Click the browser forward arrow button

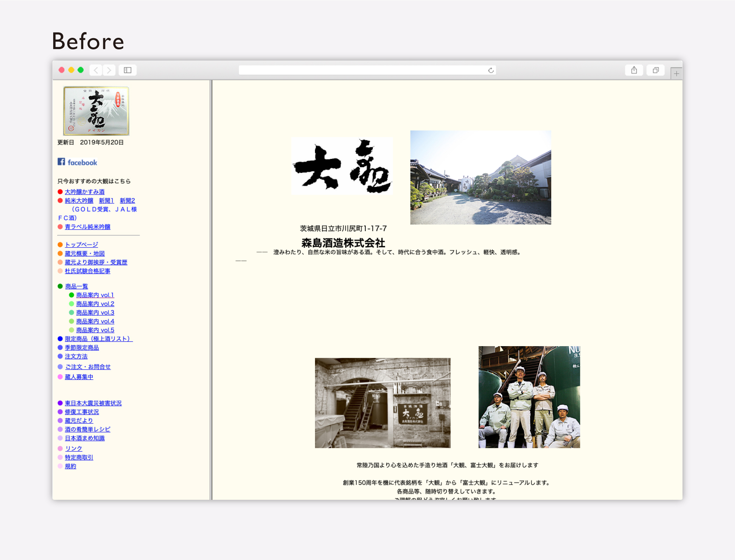tap(109, 70)
